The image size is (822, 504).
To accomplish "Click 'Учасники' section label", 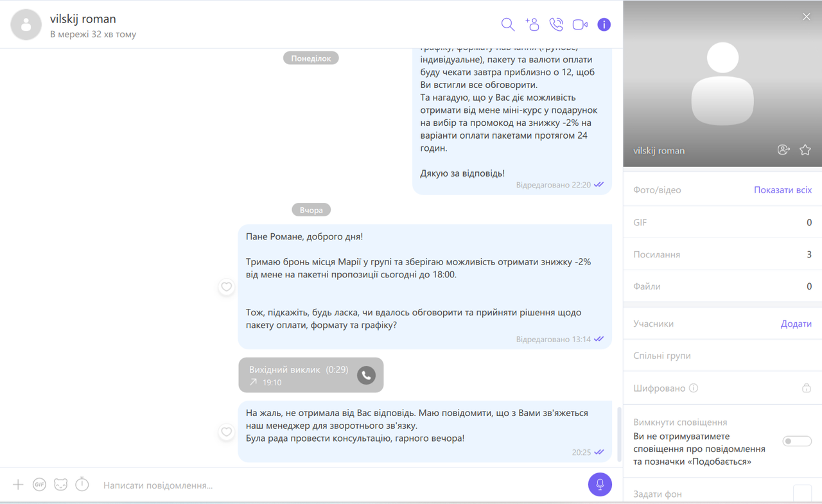I will tap(653, 324).
